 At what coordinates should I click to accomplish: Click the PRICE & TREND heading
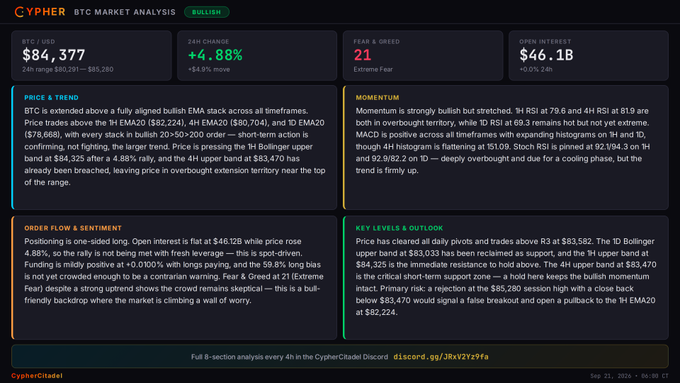click(x=51, y=98)
